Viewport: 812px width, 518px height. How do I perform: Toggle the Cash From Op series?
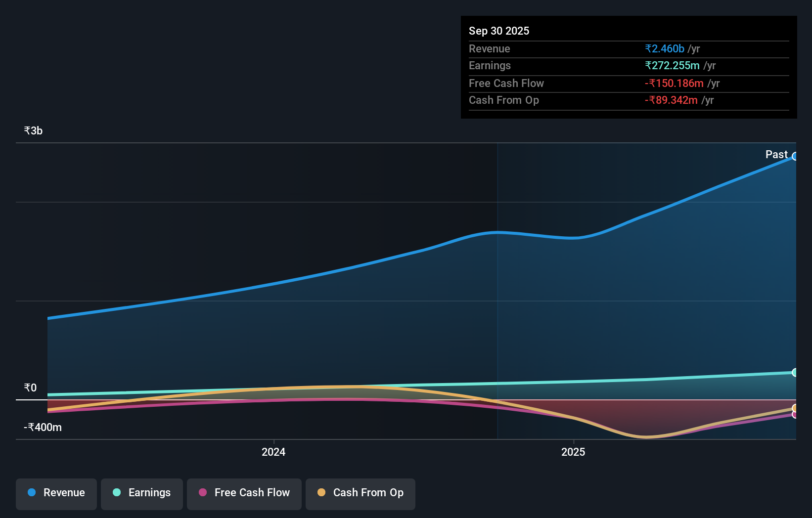(360, 493)
